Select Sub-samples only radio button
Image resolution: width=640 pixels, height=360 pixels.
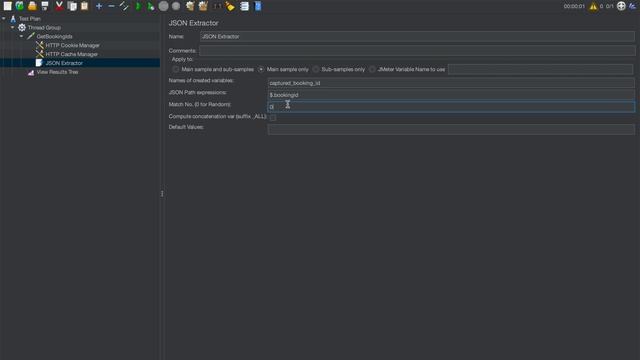point(316,69)
